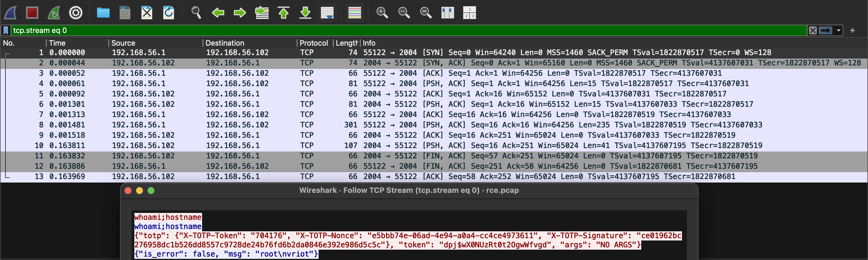This screenshot has width=868, height=260.
Task: Click the find packet magnifier icon
Action: (196, 13)
